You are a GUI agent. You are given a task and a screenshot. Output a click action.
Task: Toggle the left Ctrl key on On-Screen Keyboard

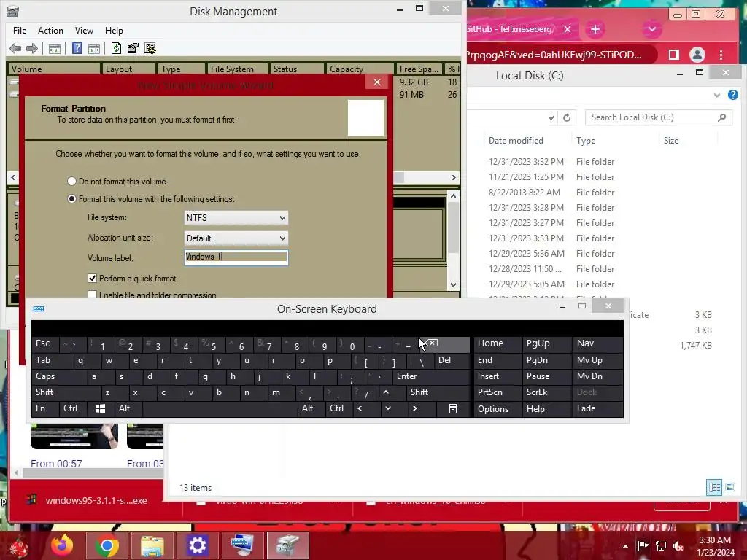tap(74, 408)
